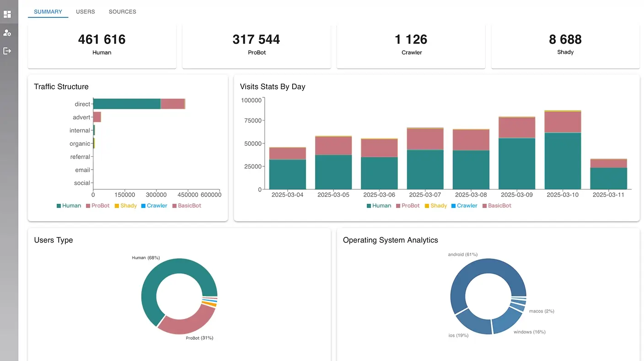Viewport: 644px width, 361px height.
Task: Toggle Human legend in Traffic Structure chart
Action: coord(69,206)
